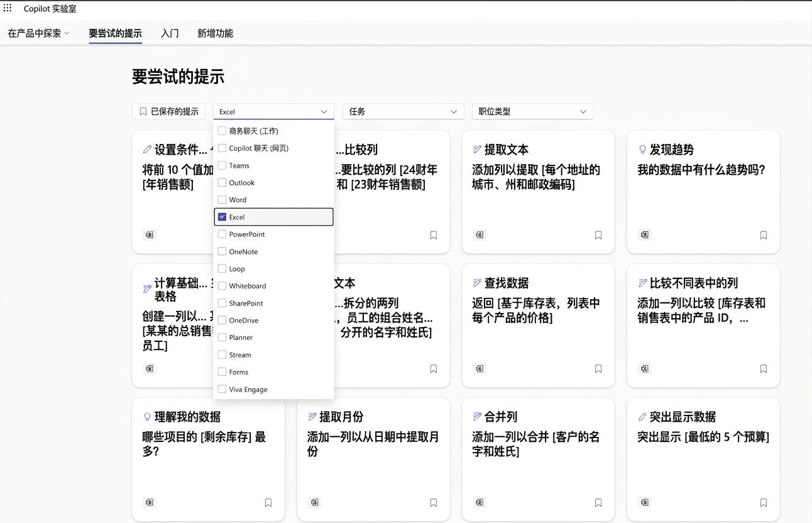The height and width of the screenshot is (523, 812).
Task: Check the Outlook checkbox
Action: 222,182
